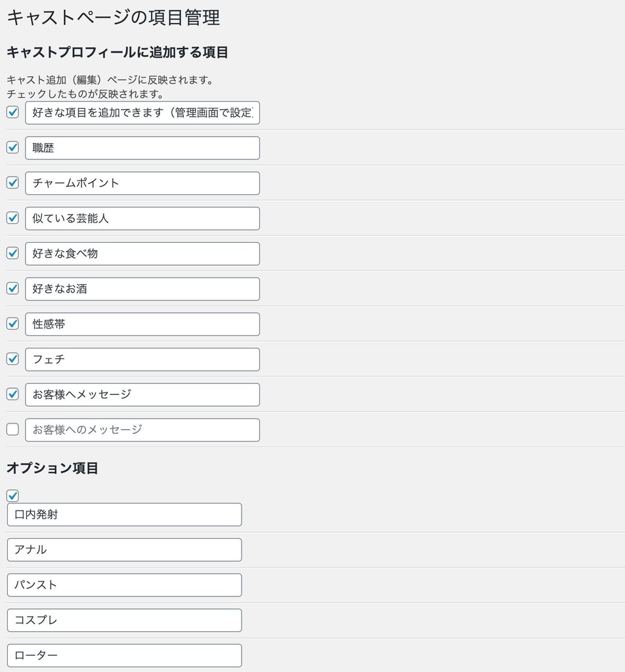Click the アナル option text field

[x=124, y=550]
